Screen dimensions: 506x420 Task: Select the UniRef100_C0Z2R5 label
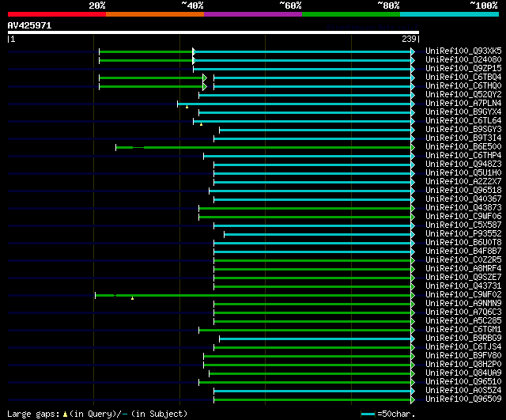[x=463, y=260]
